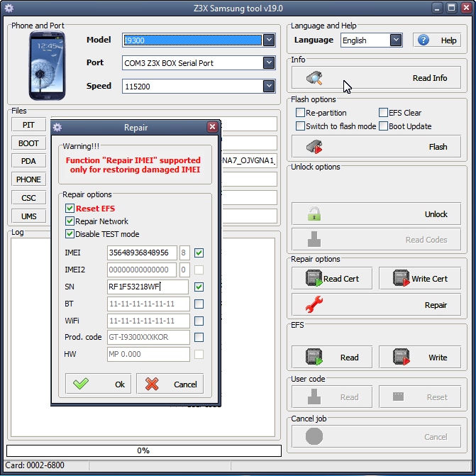Click the BT address field
This screenshot has width=476, height=476.
[x=148, y=304]
